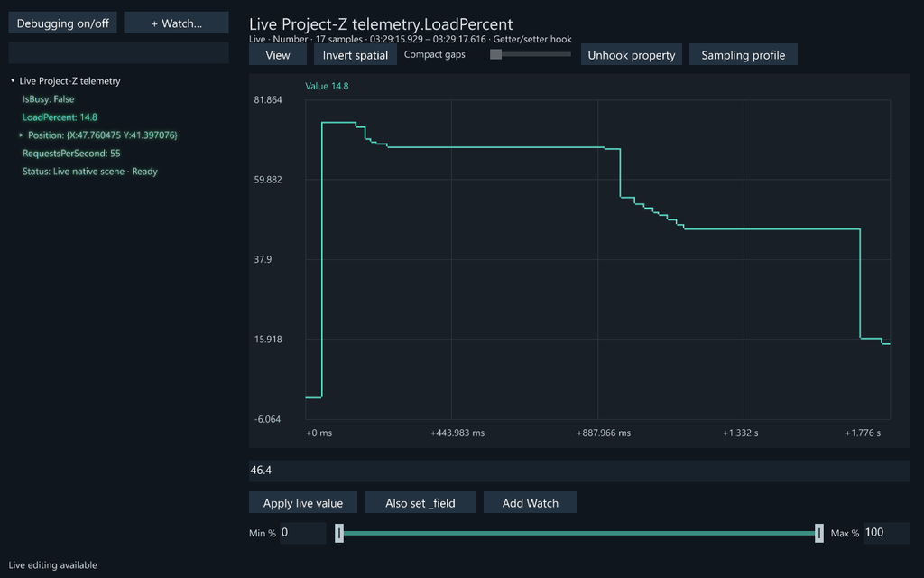The image size is (924, 578).
Task: Collapse the Live Project-Z telemetry tree node
Action: tap(13, 80)
